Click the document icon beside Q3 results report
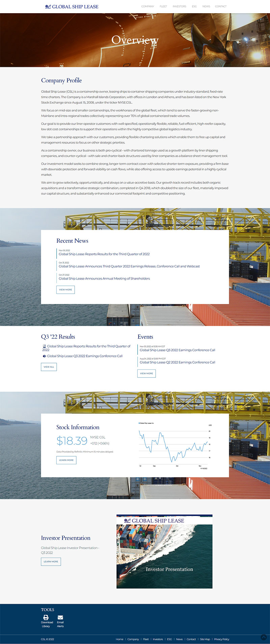This screenshot has width=270, height=644. coord(44,346)
